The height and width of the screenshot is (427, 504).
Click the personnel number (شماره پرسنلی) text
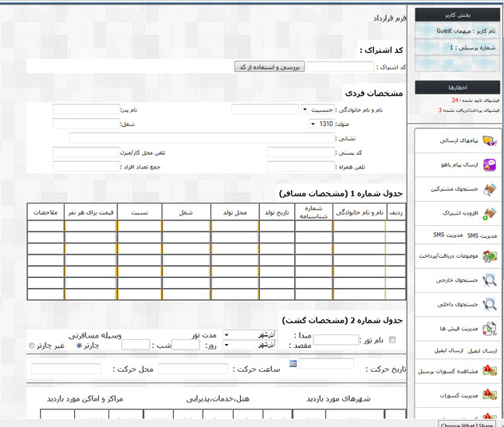click(x=472, y=48)
